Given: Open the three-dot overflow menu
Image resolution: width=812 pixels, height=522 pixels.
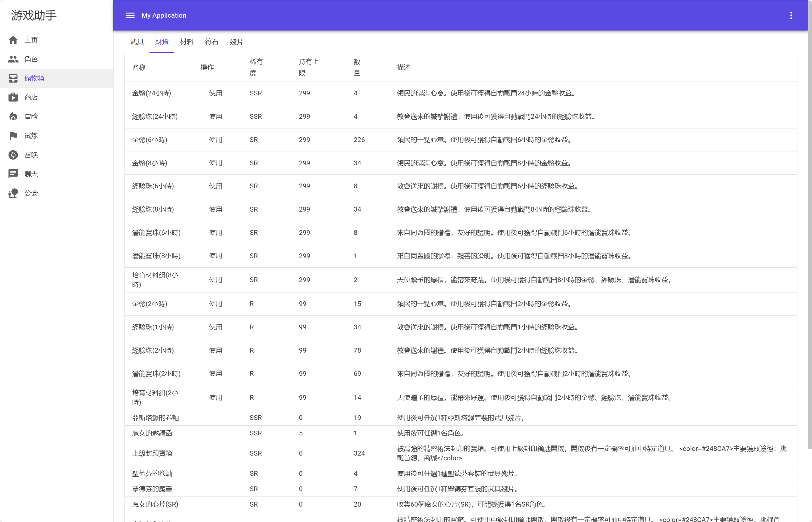Looking at the screenshot, I should (791, 16).
